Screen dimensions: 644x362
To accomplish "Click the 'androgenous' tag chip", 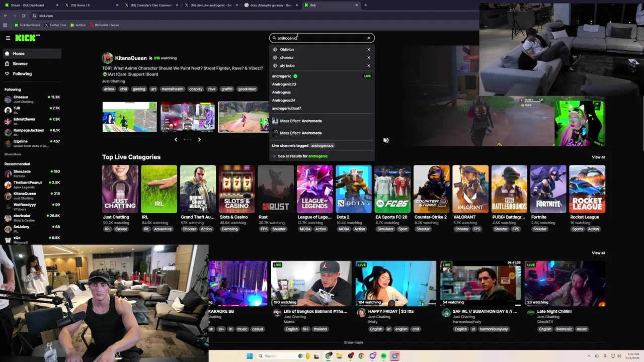I will 322,145.
